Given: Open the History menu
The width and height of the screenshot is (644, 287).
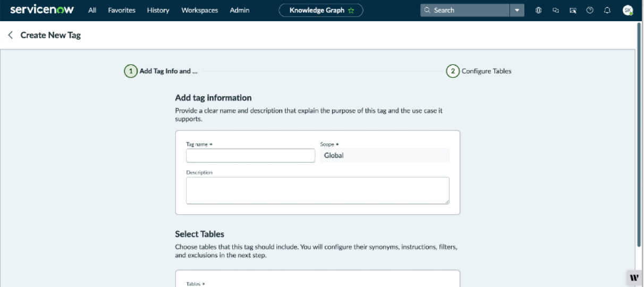Looking at the screenshot, I should pos(158,10).
